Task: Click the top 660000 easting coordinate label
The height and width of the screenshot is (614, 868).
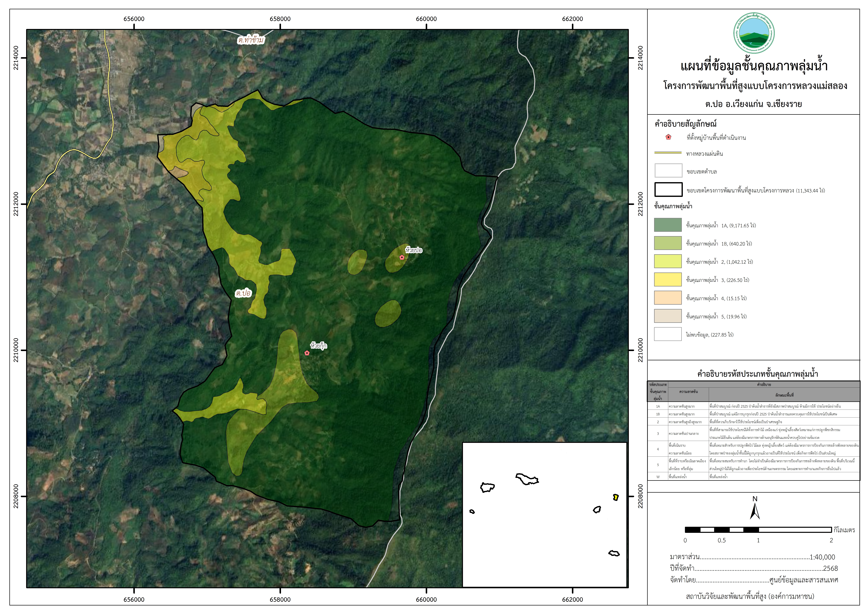Action: click(x=426, y=19)
